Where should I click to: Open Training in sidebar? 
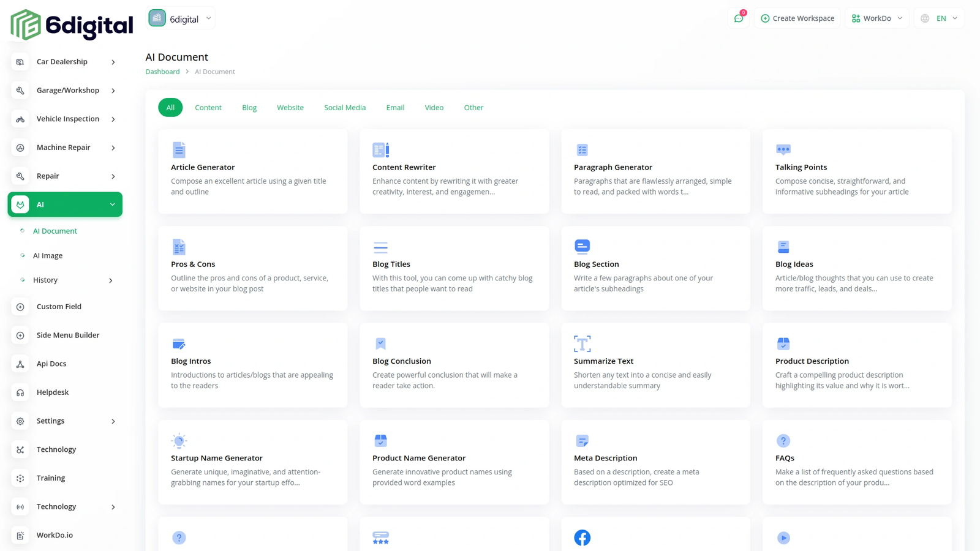65,478
